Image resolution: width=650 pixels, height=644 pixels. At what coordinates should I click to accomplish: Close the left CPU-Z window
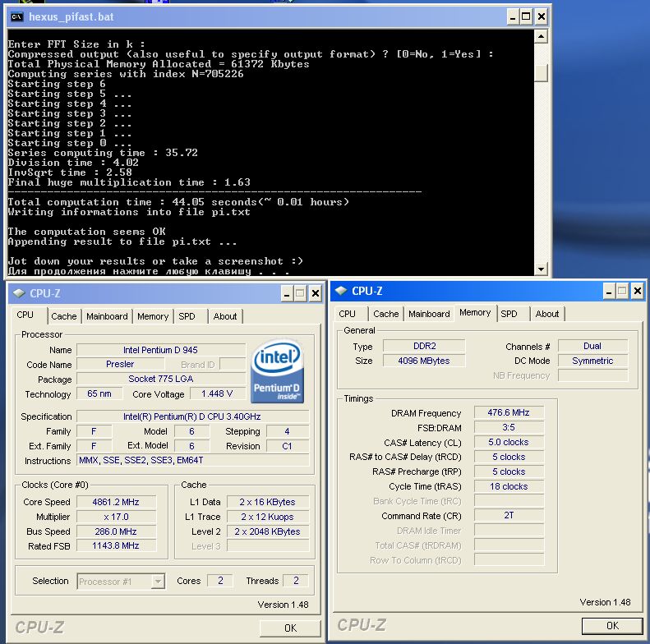coord(316,293)
